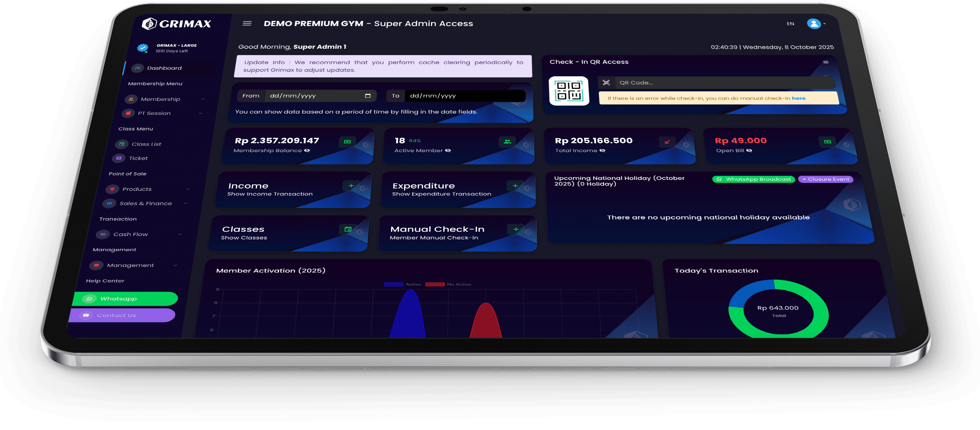The width and height of the screenshot is (980, 430).
Task: Open the user profile avatar dropdown
Action: pos(814,23)
